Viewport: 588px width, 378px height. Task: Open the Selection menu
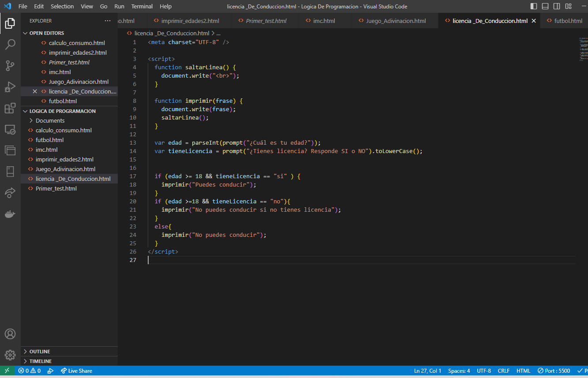(62, 6)
